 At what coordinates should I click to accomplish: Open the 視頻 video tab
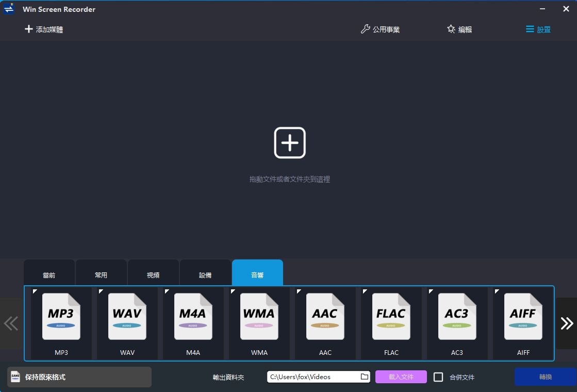coord(153,273)
